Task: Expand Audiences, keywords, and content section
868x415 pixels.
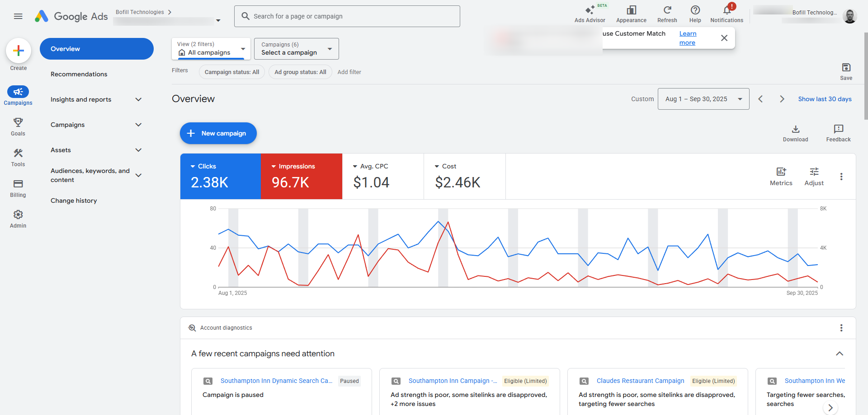Action: coord(139,175)
